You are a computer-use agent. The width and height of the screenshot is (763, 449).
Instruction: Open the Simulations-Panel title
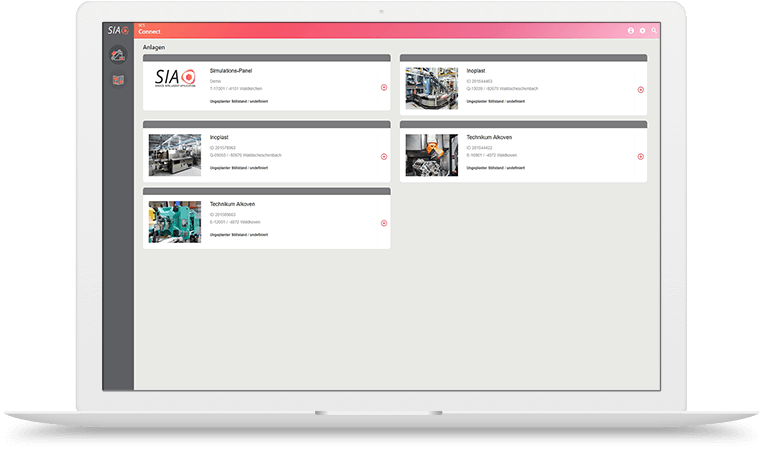pos(231,71)
